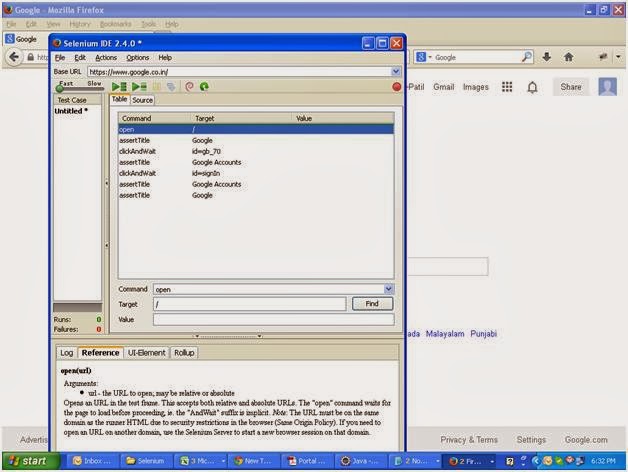Switch to the Table tab
The width and height of the screenshot is (628, 472).
coord(119,99)
